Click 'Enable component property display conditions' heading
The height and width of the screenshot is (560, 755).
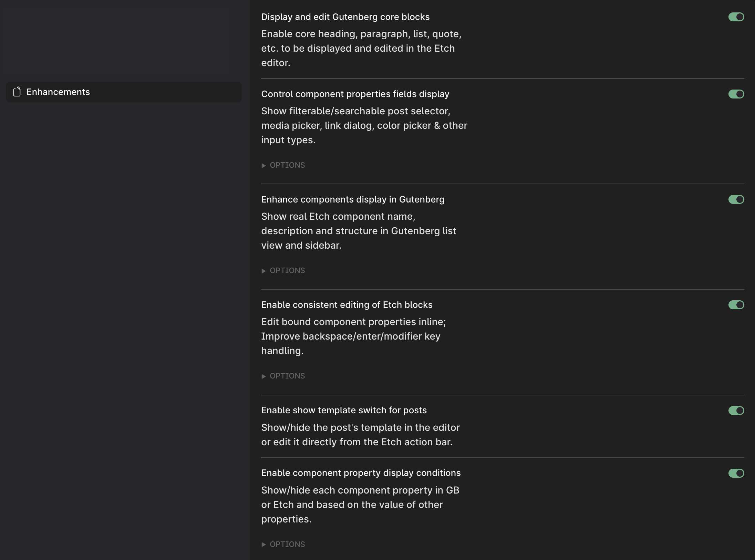(x=361, y=473)
